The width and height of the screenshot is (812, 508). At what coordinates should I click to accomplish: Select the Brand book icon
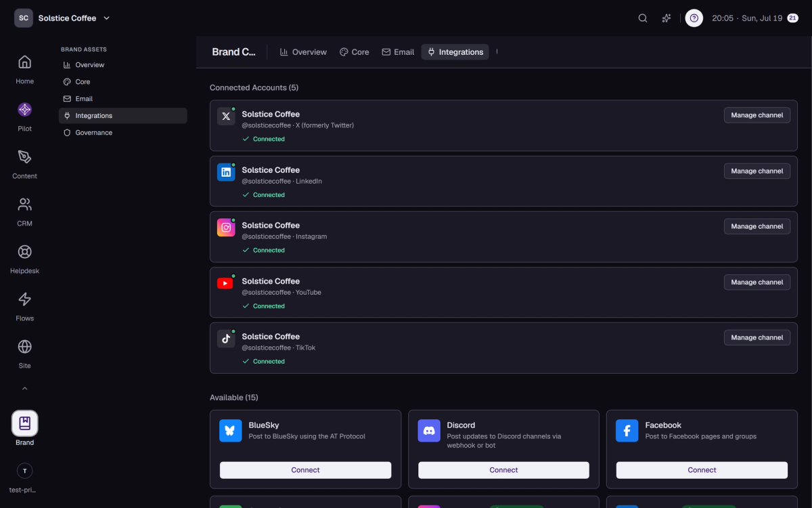tap(24, 423)
